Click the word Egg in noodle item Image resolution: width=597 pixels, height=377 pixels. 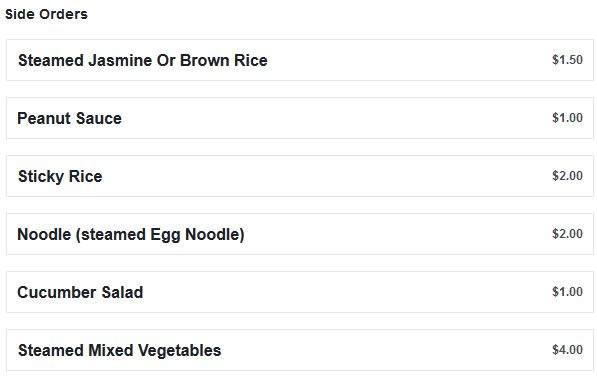pos(165,235)
